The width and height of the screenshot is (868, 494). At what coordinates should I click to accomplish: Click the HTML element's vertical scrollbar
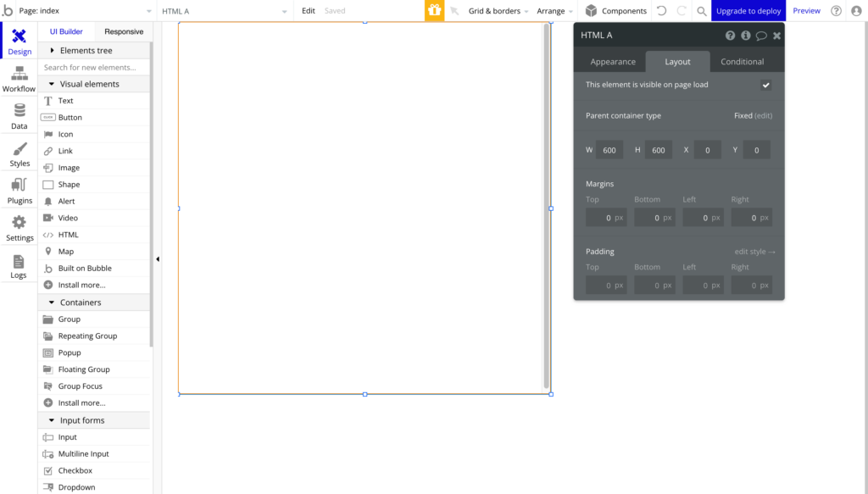click(547, 207)
